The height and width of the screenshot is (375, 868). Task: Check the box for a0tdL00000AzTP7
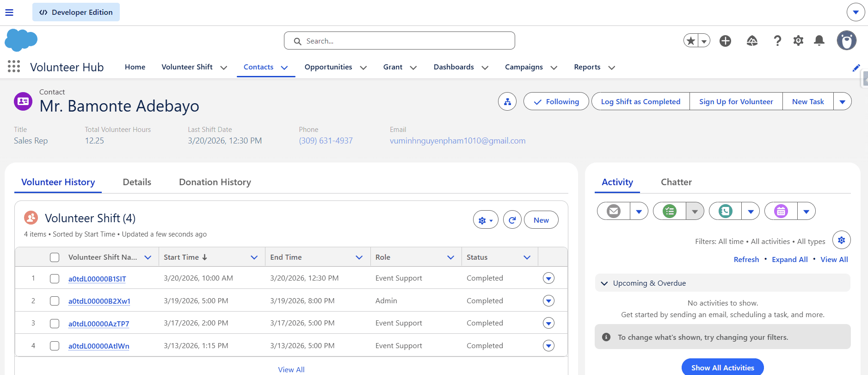tap(55, 323)
